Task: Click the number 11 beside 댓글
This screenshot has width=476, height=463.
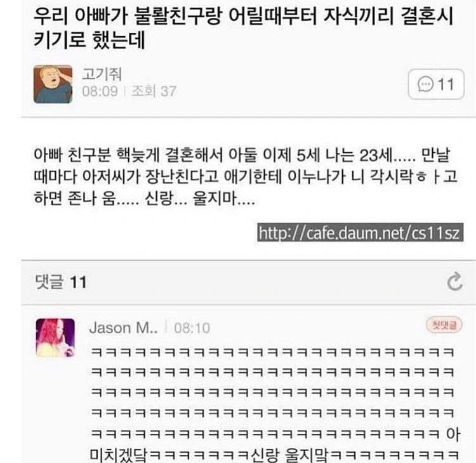Action: pyautogui.click(x=78, y=282)
